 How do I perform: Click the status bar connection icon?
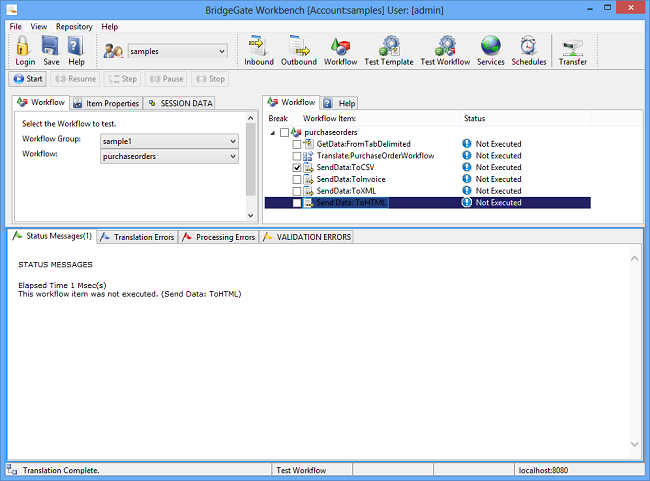point(12,470)
